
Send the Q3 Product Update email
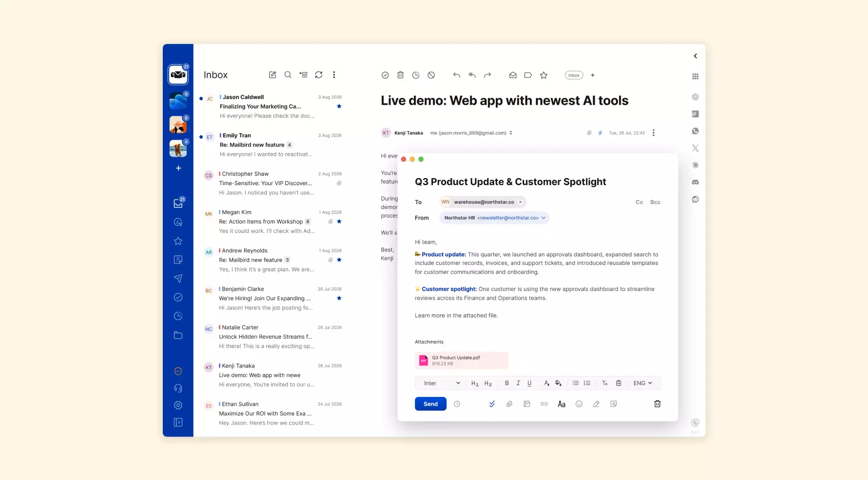click(431, 404)
